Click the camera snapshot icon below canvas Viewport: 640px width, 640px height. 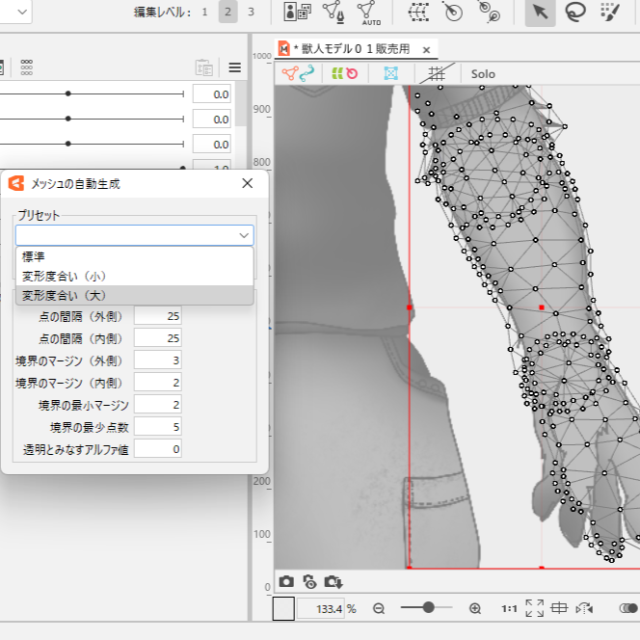[287, 581]
